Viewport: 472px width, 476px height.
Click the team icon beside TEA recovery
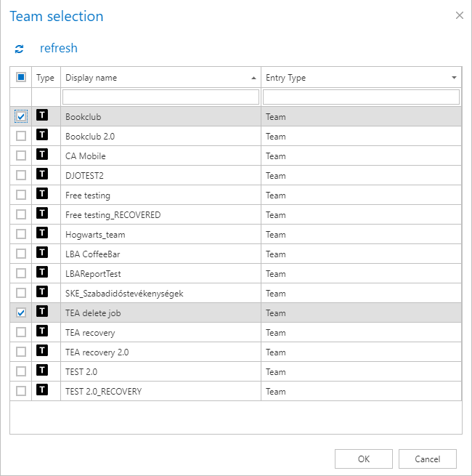tap(42, 331)
